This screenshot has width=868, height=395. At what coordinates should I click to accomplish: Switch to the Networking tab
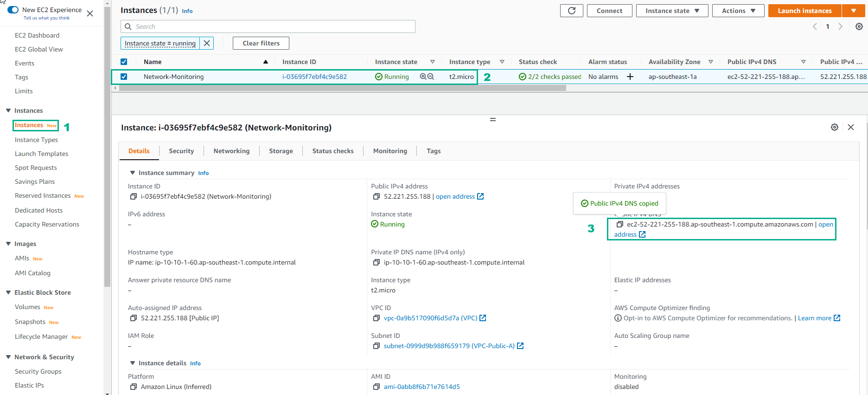(x=231, y=151)
